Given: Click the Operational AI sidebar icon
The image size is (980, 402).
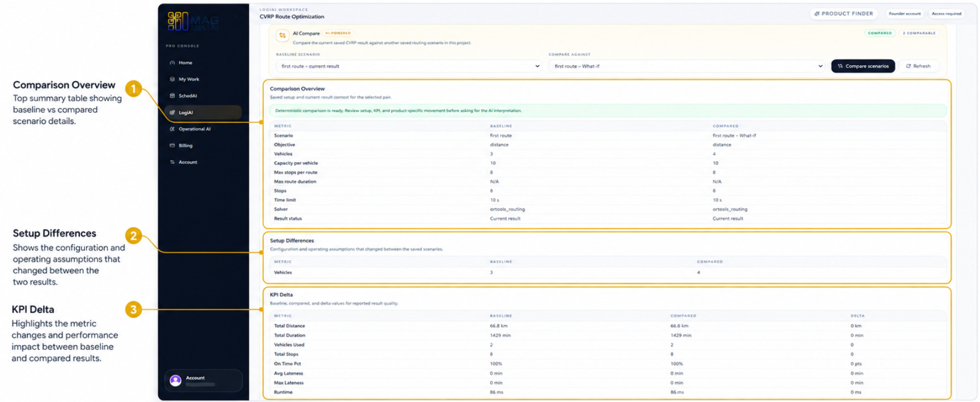Looking at the screenshot, I should tap(172, 129).
